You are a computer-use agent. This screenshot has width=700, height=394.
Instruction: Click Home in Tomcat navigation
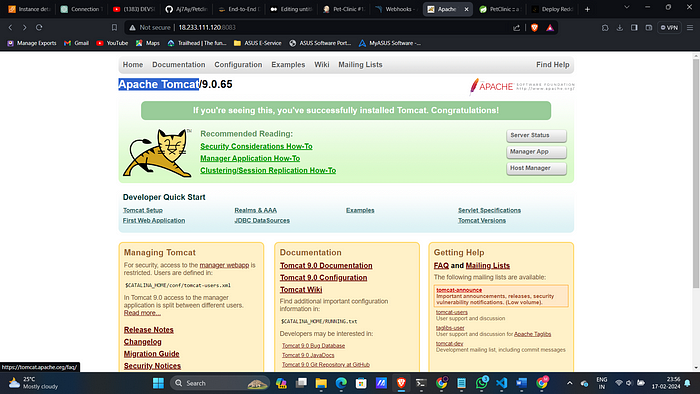tap(133, 65)
